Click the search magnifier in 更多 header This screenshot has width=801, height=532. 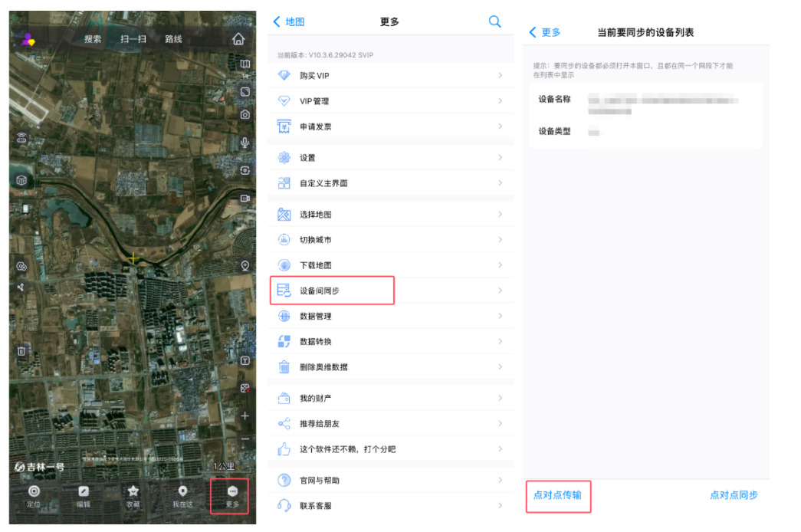495,21
